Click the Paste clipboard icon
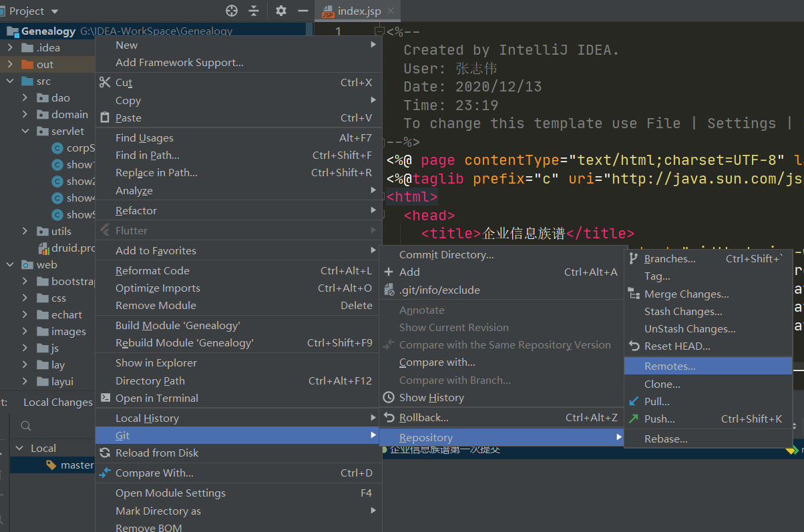The height and width of the screenshot is (532, 804). (x=105, y=117)
